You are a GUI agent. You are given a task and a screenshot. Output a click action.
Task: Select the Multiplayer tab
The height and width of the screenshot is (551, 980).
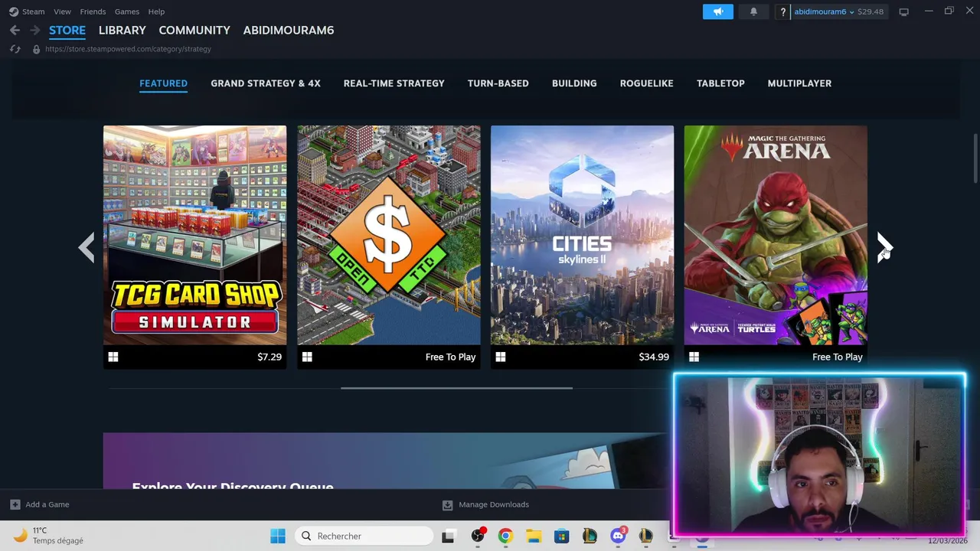(x=799, y=83)
